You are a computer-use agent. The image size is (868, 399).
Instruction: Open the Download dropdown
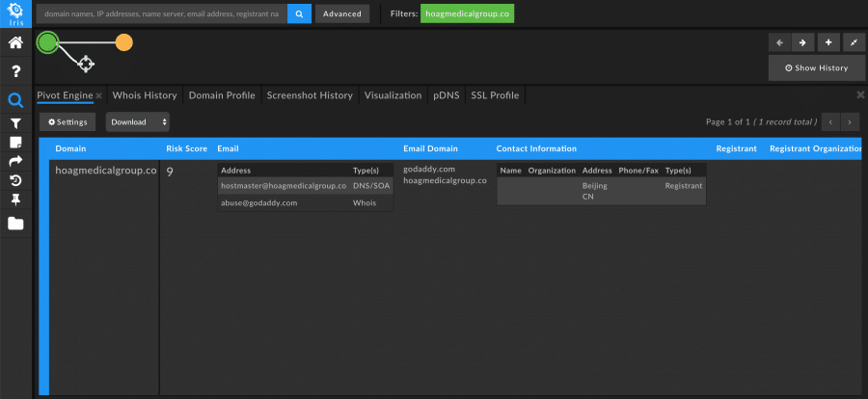pyautogui.click(x=138, y=122)
